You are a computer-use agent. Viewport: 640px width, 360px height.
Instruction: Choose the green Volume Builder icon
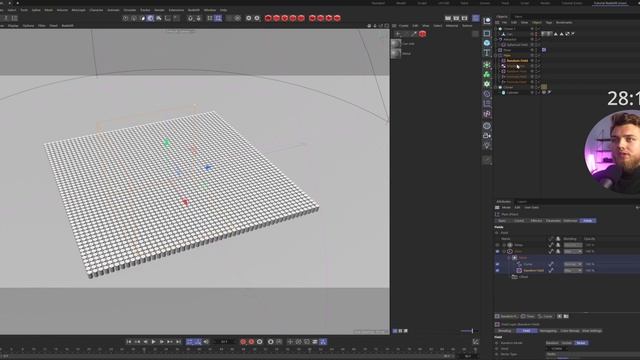[x=487, y=74]
